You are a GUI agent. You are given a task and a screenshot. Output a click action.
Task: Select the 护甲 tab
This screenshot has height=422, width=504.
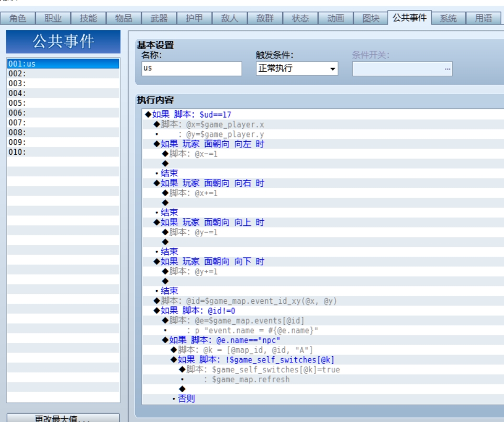point(195,18)
